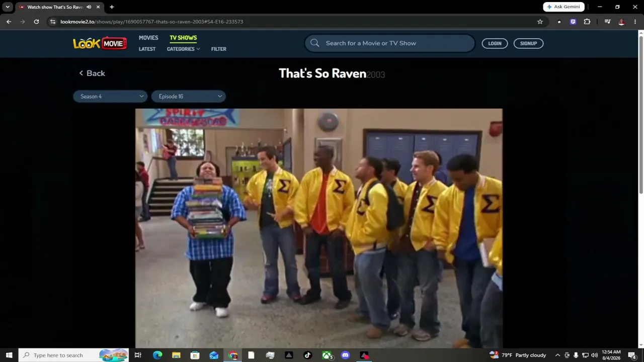Open Microsoft Store from the taskbar
The width and height of the screenshot is (644, 362).
[x=195, y=355]
